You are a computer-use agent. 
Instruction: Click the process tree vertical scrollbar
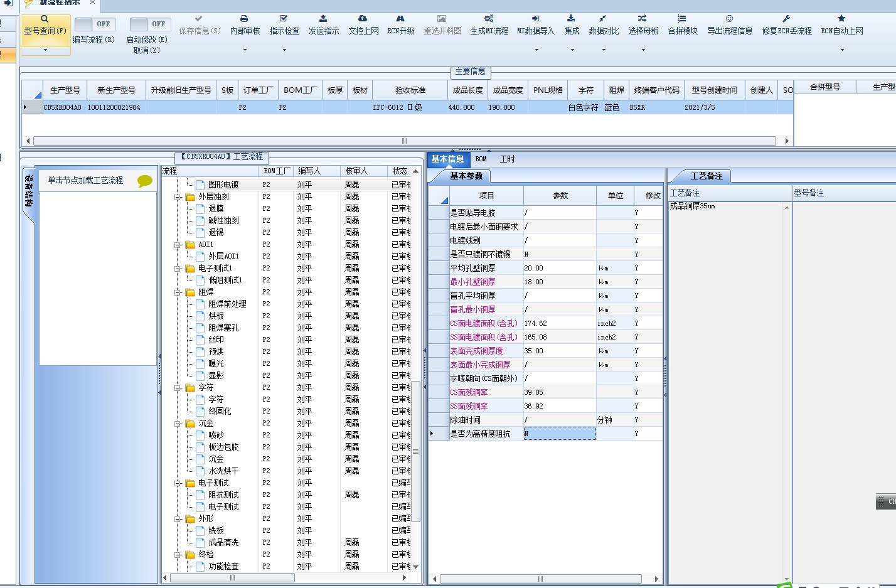tap(415, 450)
